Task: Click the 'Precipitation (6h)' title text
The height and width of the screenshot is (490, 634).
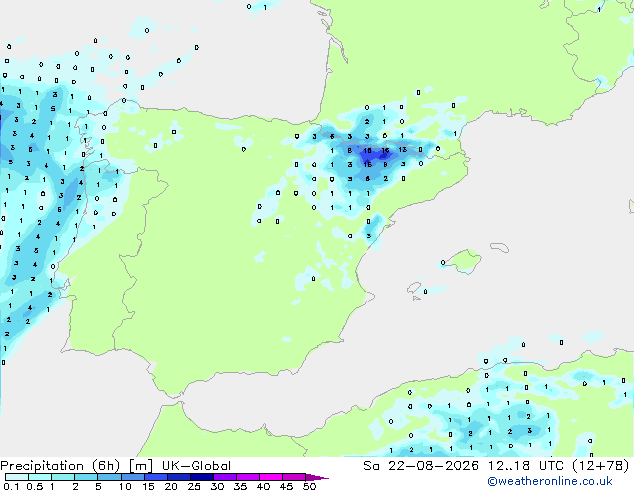Action: click(60, 466)
